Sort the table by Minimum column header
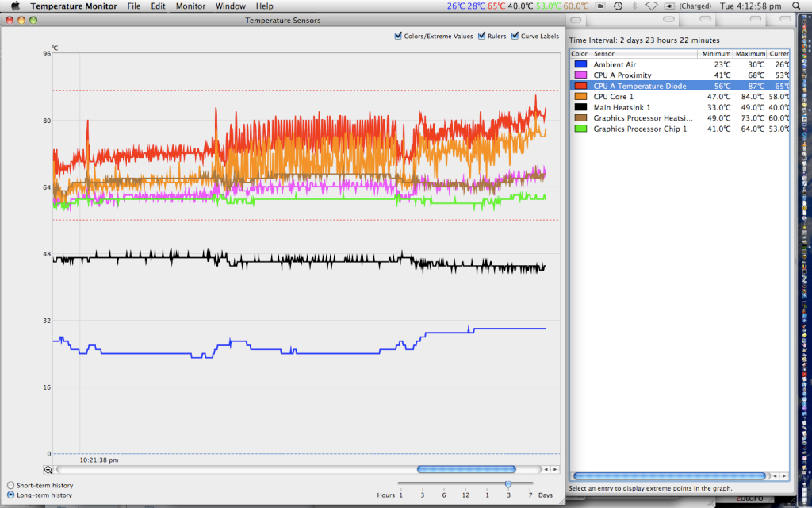 tap(715, 54)
